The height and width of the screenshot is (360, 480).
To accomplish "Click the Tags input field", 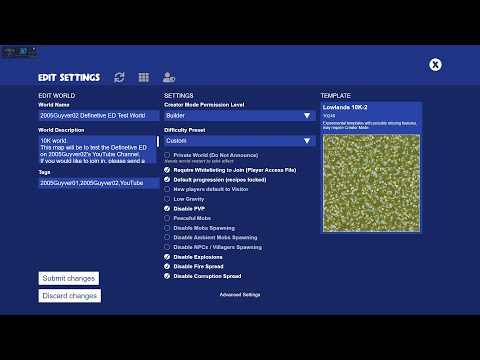I will click(99, 183).
